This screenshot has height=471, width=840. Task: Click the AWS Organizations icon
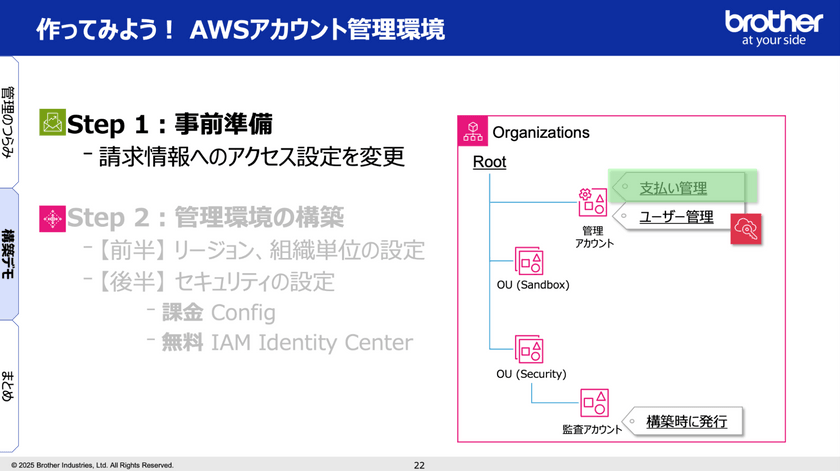pyautogui.click(x=472, y=132)
